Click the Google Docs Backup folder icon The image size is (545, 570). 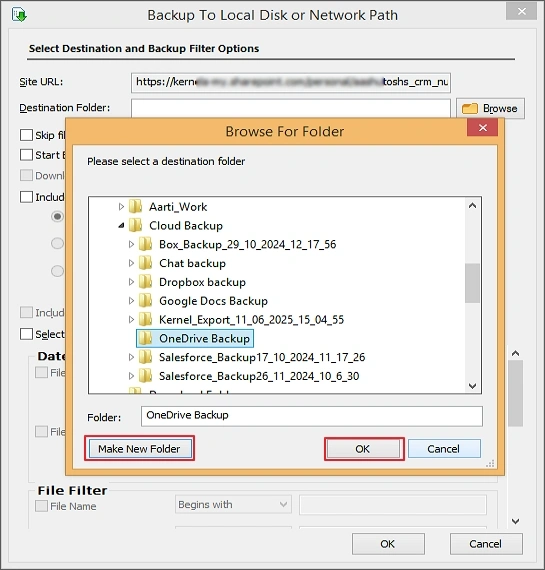point(146,301)
